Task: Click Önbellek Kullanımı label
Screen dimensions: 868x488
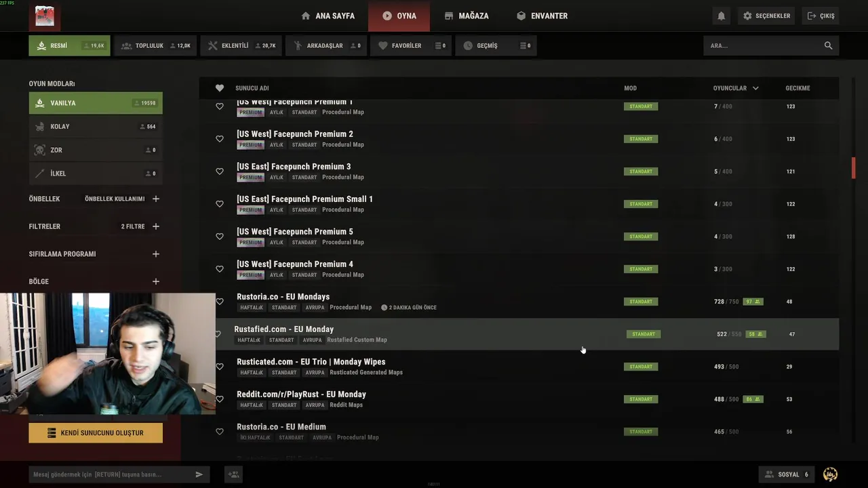Action: [115, 199]
